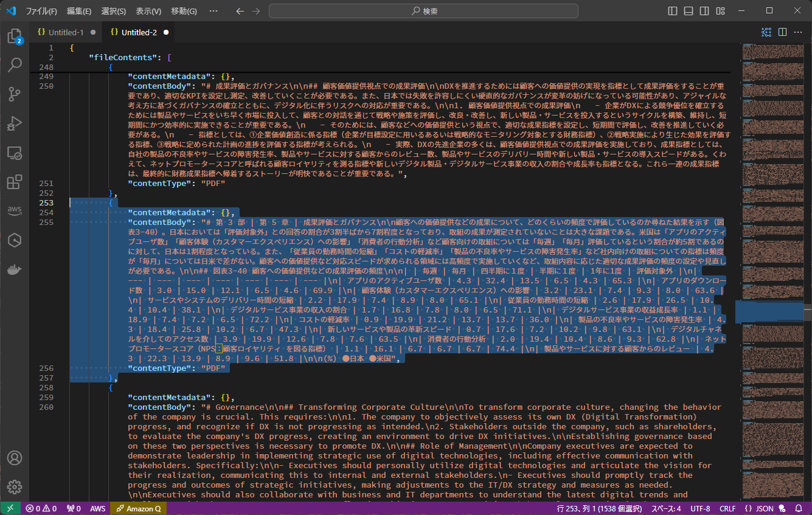812x515 pixels.
Task: Go back with the left arrow in the title bar
Action: point(240,11)
